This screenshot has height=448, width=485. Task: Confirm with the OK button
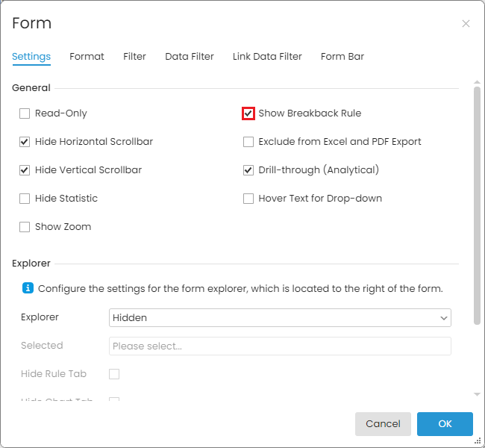[x=445, y=424]
